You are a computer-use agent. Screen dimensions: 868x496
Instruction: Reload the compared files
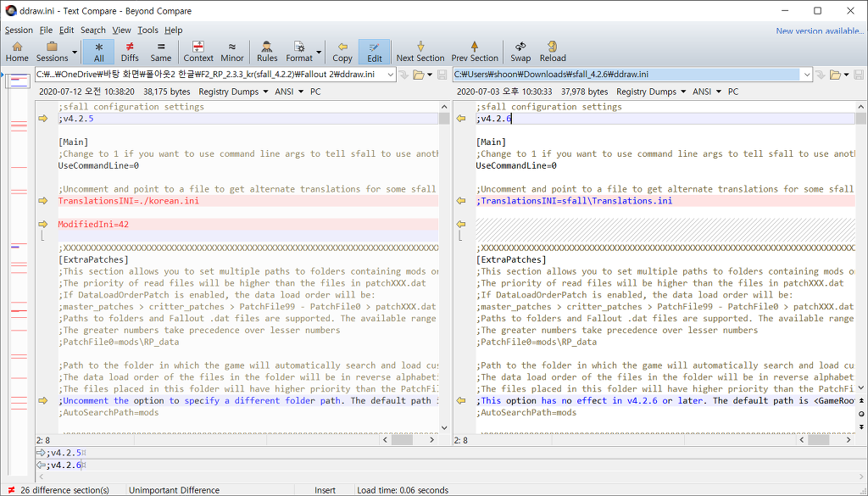pos(553,51)
